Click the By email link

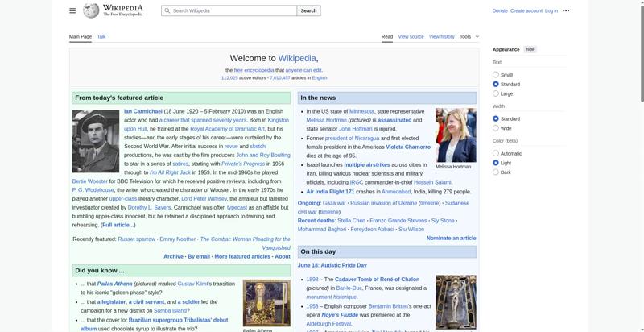199,256
